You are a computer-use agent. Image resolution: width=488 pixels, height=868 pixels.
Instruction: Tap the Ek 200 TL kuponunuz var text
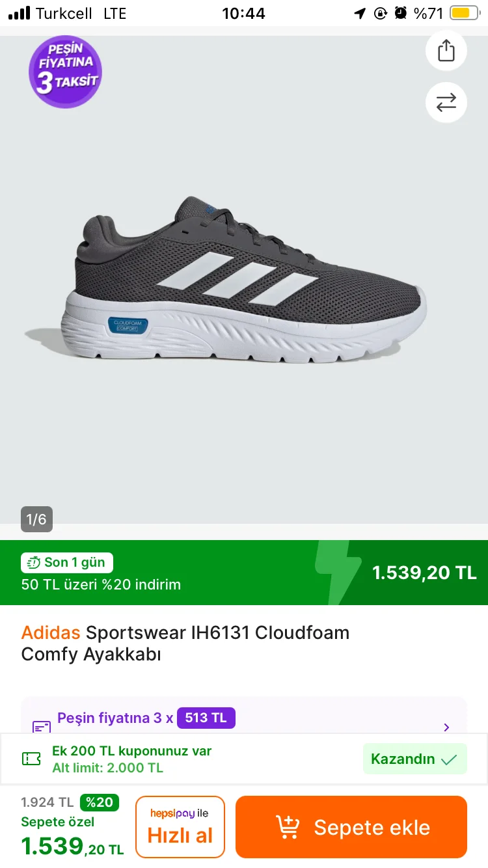click(x=131, y=751)
